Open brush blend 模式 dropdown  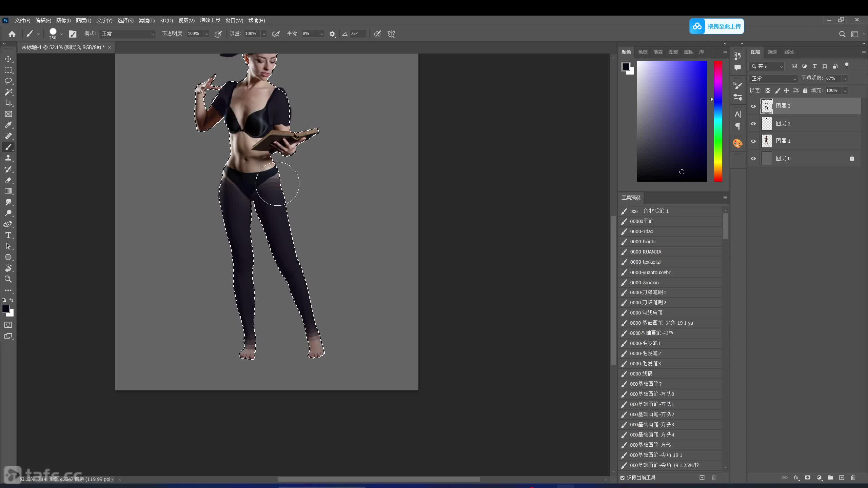(127, 34)
